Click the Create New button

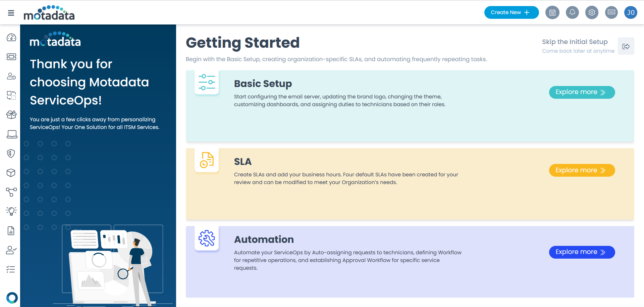(512, 12)
